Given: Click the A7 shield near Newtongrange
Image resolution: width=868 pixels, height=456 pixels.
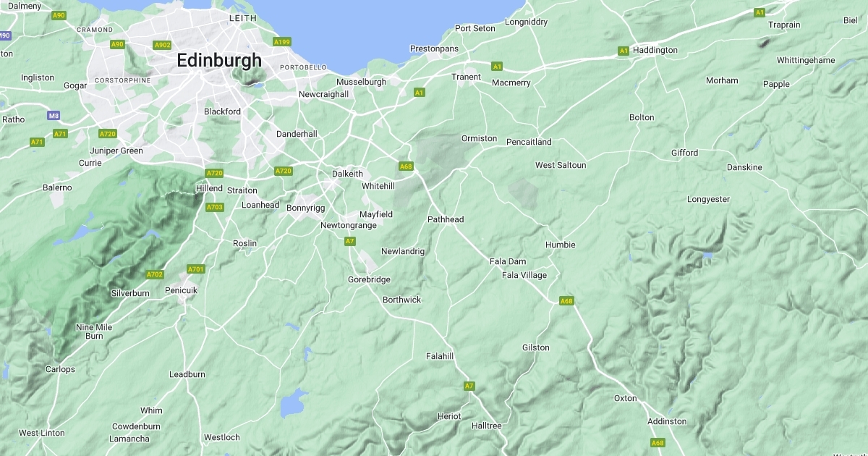Looking at the screenshot, I should [349, 241].
